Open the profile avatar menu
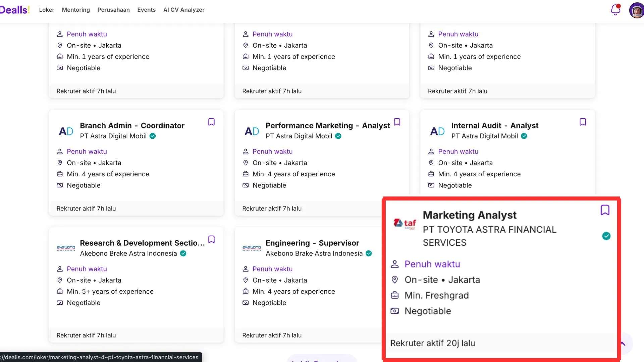The width and height of the screenshot is (644, 362). (636, 10)
